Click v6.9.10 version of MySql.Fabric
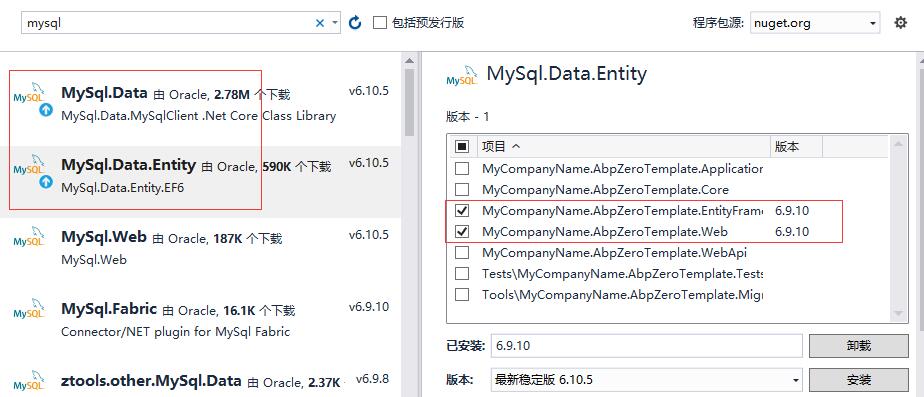 pos(369,307)
